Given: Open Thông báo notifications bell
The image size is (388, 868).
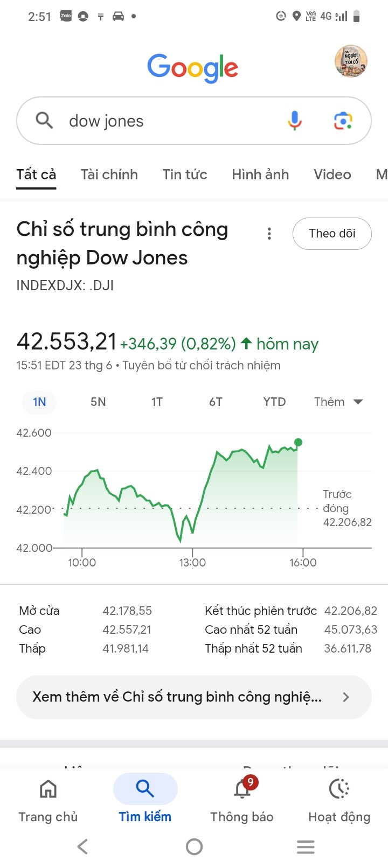Looking at the screenshot, I should (242, 789).
